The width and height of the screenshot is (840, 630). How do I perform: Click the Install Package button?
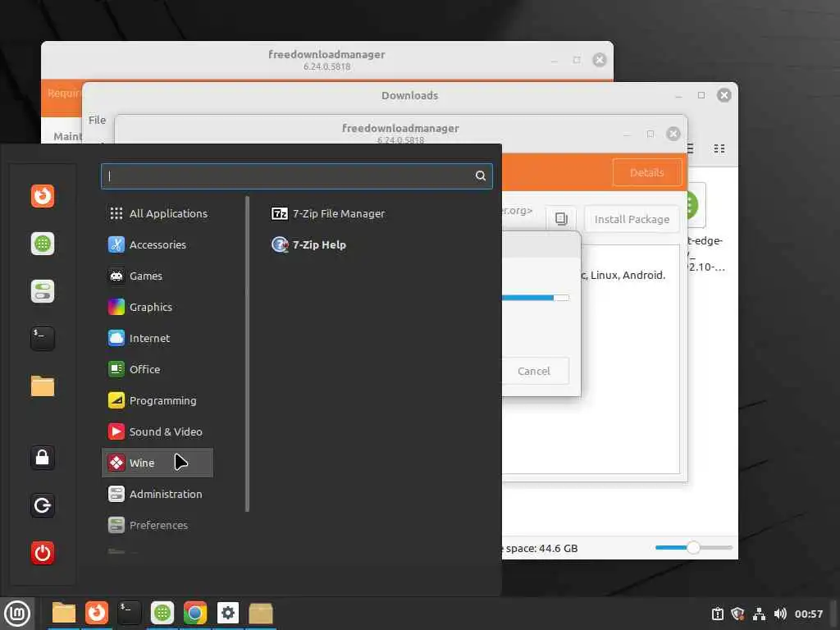coord(632,219)
